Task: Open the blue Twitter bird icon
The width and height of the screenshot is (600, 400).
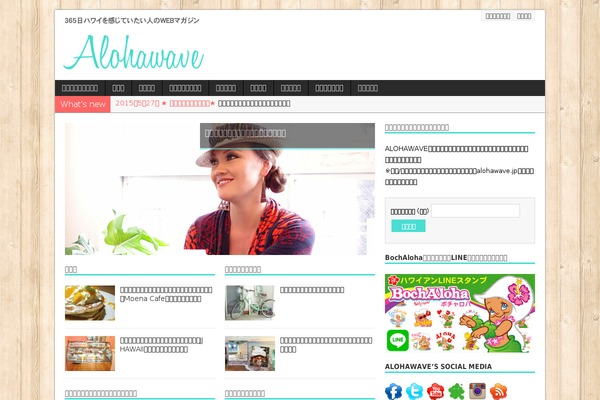Action: 414,391
